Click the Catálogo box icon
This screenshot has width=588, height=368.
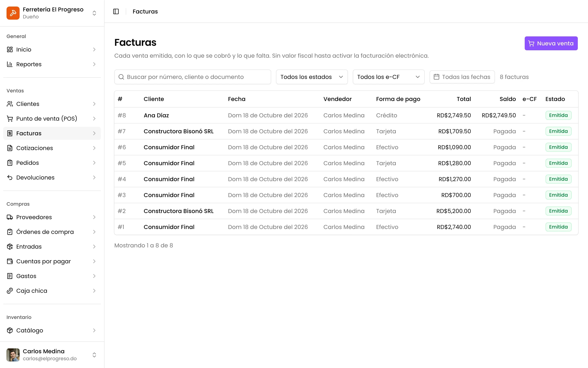pos(10,330)
